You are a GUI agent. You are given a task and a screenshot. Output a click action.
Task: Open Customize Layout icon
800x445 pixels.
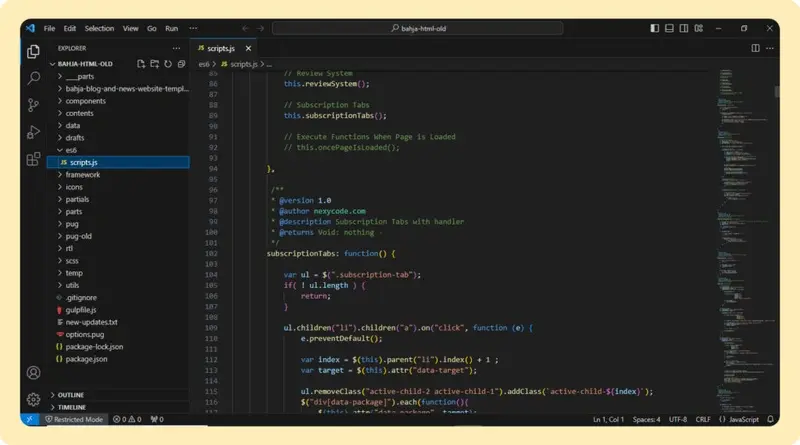[x=698, y=28]
